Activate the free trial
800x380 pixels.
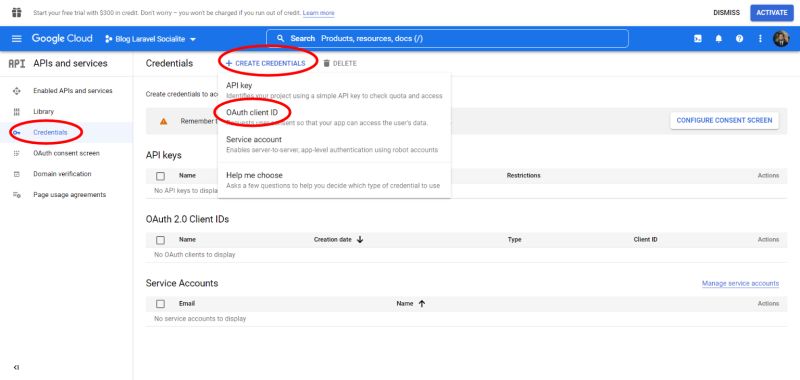point(771,13)
